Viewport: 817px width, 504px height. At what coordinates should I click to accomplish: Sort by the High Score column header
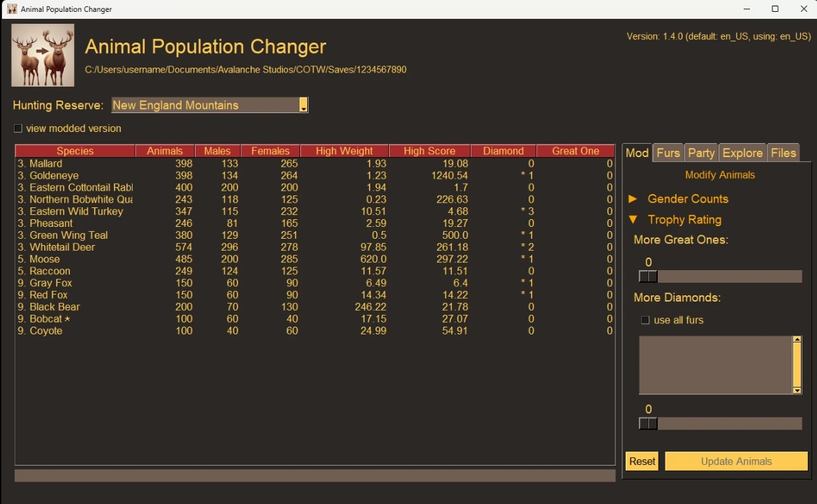pyautogui.click(x=429, y=151)
